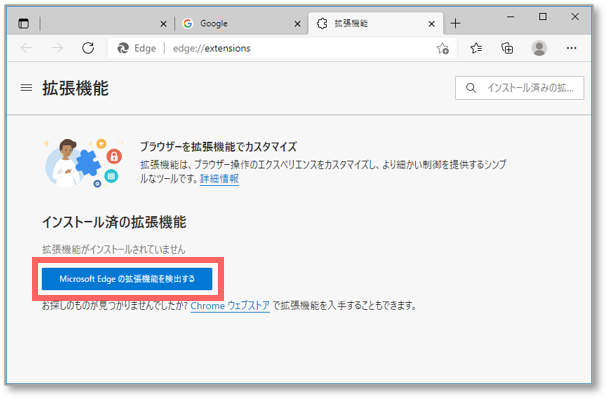The image size is (607, 399).
Task: Click the ブラウザーを拡張機能でカスタマイズ heading
Action: (x=218, y=147)
